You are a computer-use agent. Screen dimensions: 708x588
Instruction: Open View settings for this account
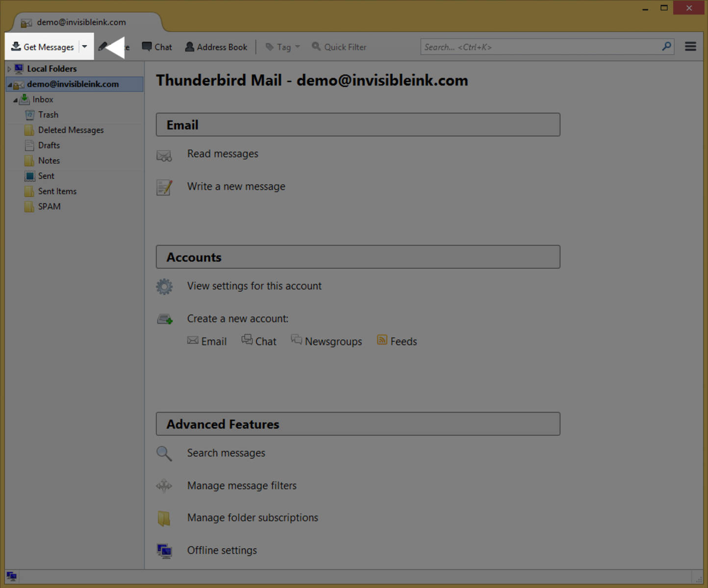[x=254, y=286]
